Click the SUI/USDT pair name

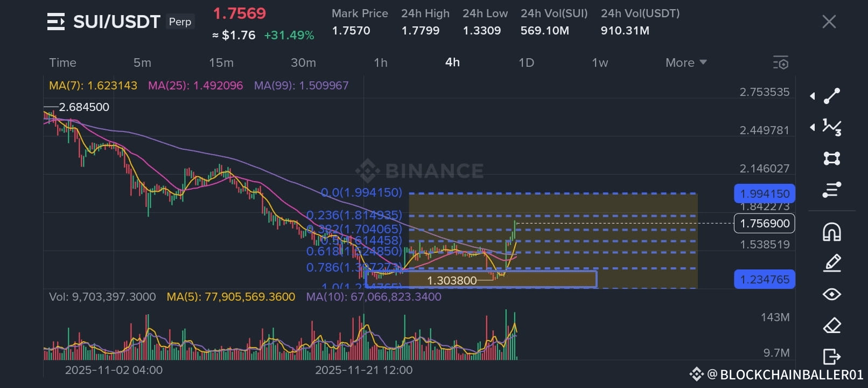click(x=117, y=22)
